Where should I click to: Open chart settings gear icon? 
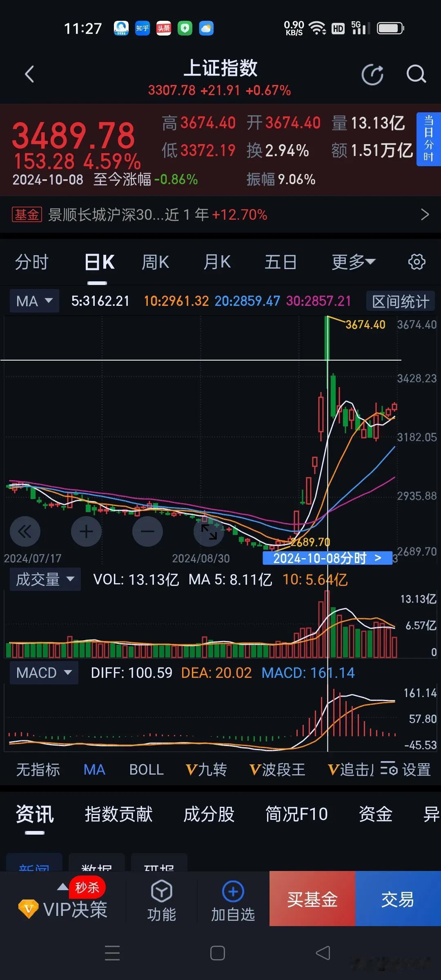point(417,262)
